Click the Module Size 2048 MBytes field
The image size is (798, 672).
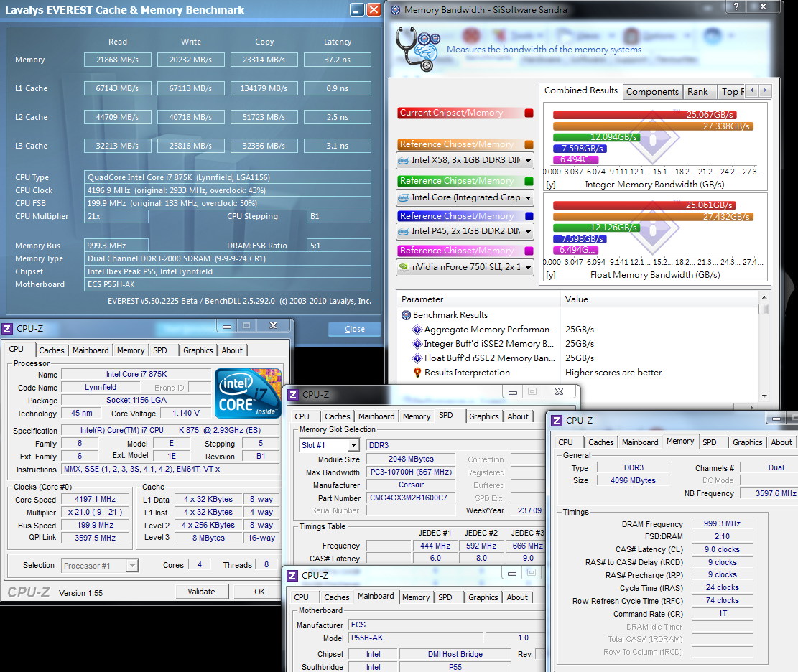point(411,459)
